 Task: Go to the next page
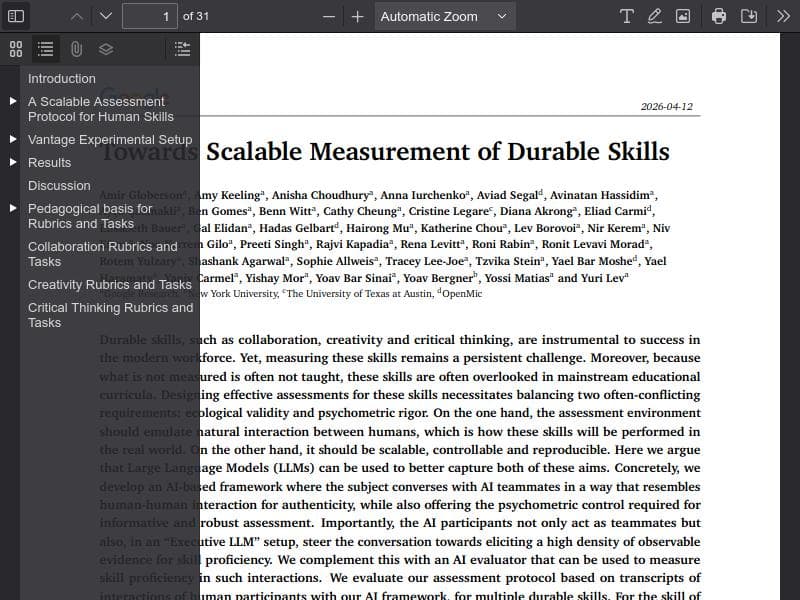coord(106,16)
